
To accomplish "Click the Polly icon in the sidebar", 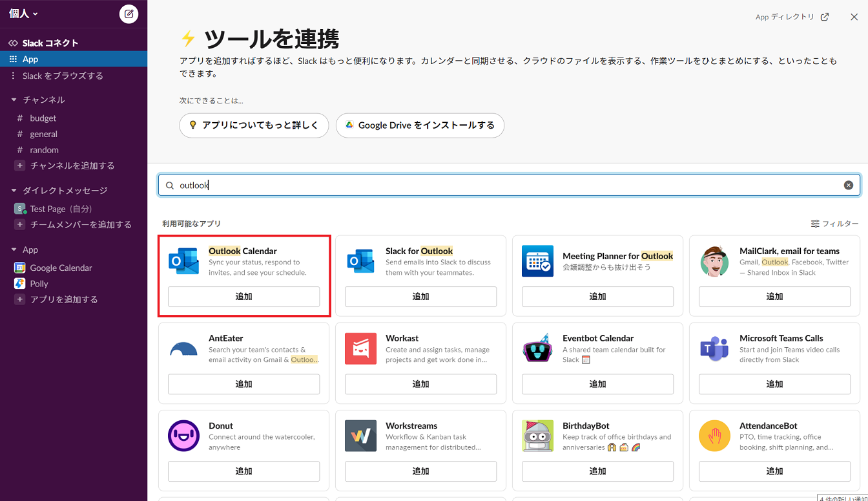I will pyautogui.click(x=21, y=283).
